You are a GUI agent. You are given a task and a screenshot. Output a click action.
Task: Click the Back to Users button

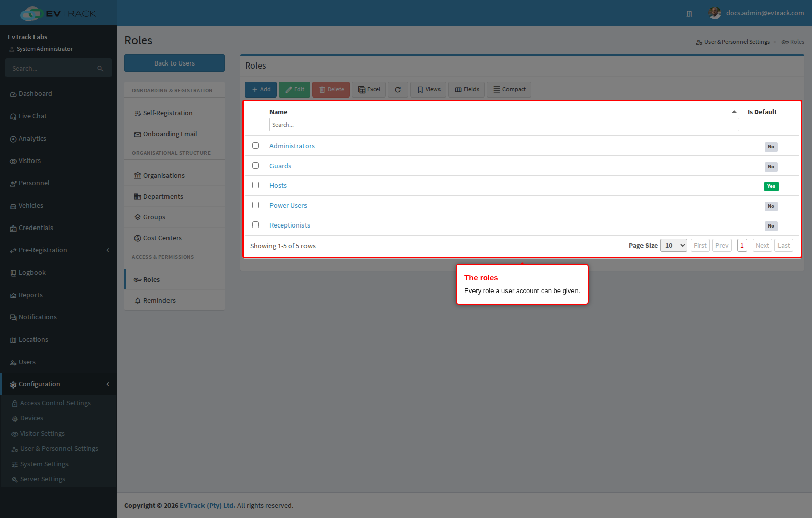tap(175, 63)
